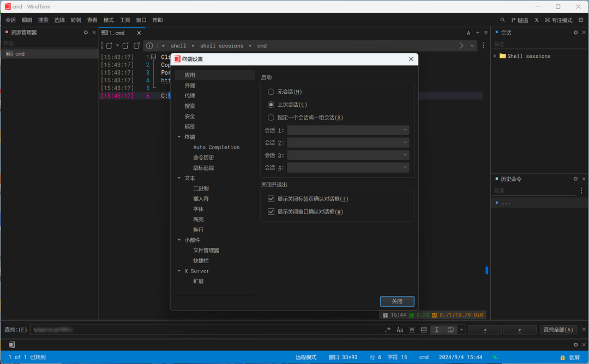Open the 会话 1 dropdown

pyautogui.click(x=347, y=130)
